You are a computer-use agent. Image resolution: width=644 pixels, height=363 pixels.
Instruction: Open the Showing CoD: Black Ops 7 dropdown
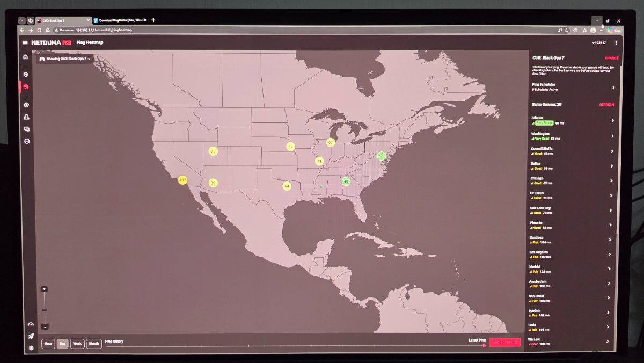[65, 59]
